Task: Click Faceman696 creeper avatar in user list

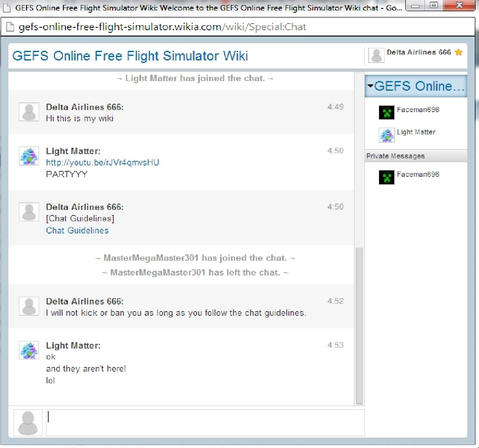Action: pos(386,112)
